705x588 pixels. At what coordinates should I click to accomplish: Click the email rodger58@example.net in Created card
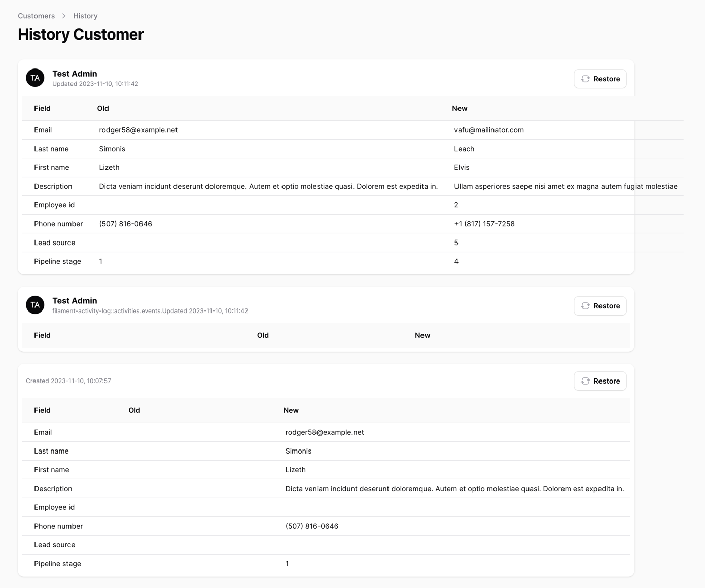tap(325, 432)
